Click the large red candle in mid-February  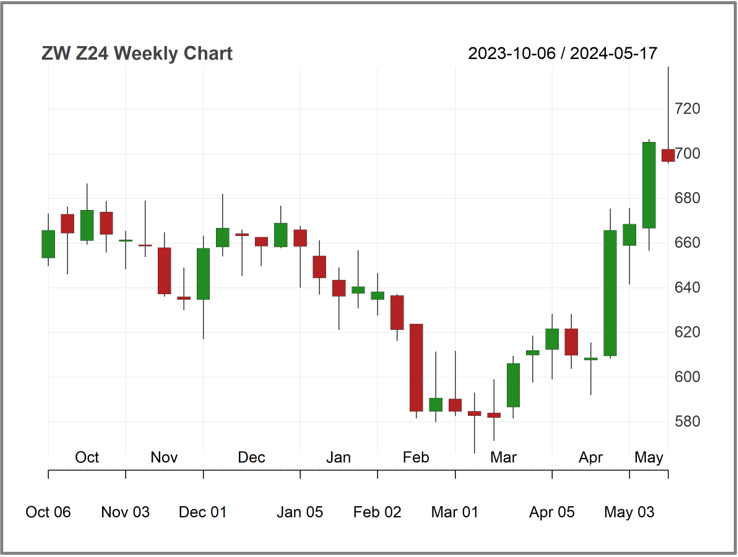[416, 368]
